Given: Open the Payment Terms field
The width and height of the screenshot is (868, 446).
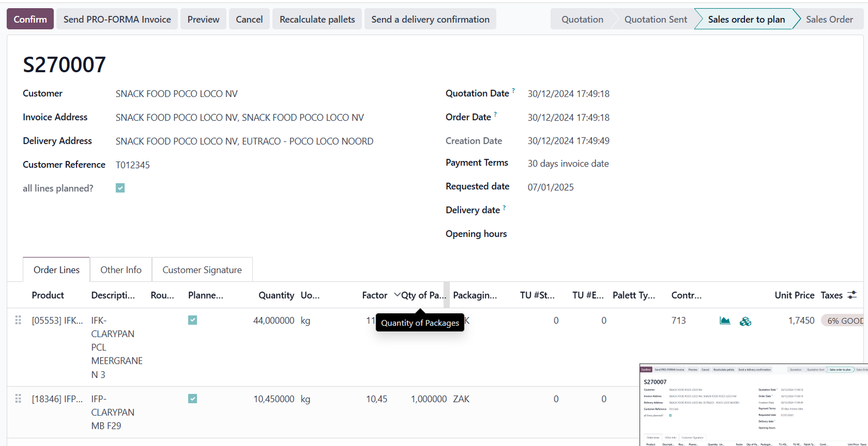Looking at the screenshot, I should pos(568,164).
